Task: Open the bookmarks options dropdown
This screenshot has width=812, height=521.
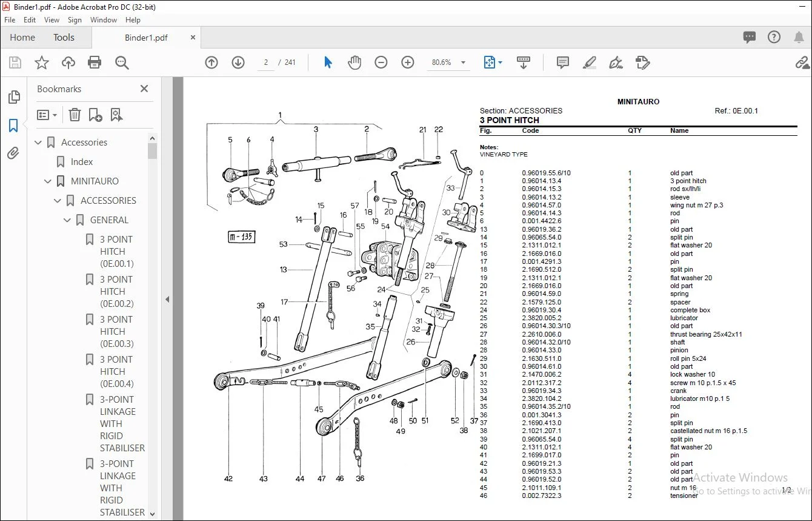Action: click(47, 115)
